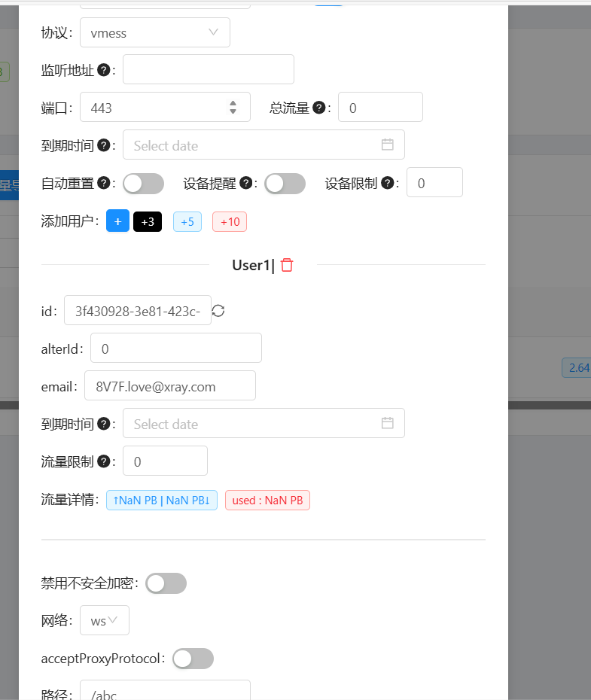Expand the 网络 ws dropdown
Viewport: 591px width, 700px height.
pyautogui.click(x=104, y=620)
